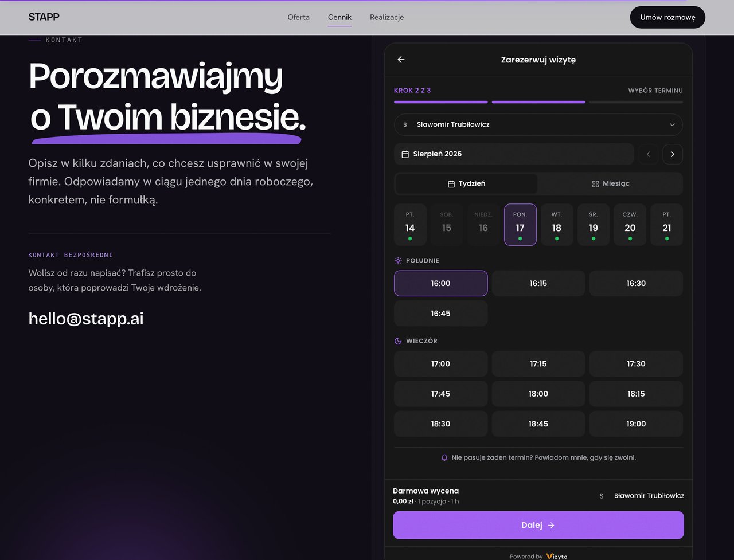734x560 pixels.
Task: Open the Sierpień 2026 month picker
Action: tap(514, 154)
